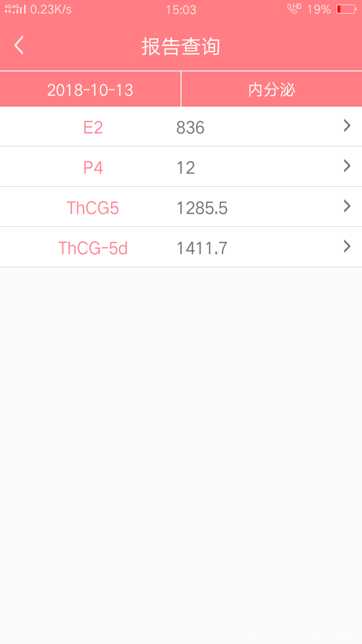Tap the 报告查询 page title
The width and height of the screenshot is (362, 644).
[180, 46]
